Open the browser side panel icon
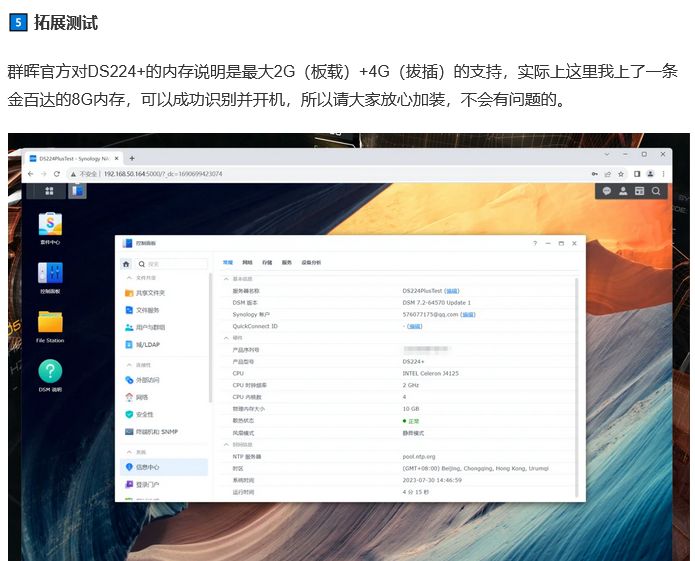 tap(637, 174)
